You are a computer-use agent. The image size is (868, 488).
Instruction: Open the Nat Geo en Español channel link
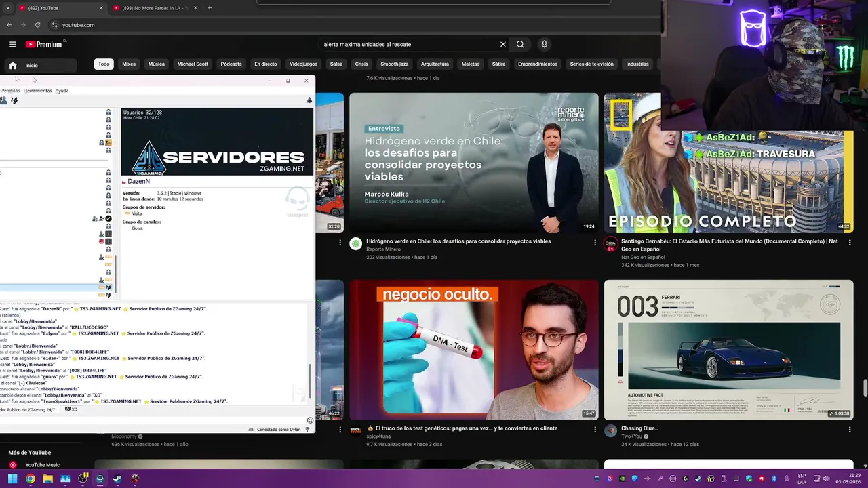pos(644,257)
